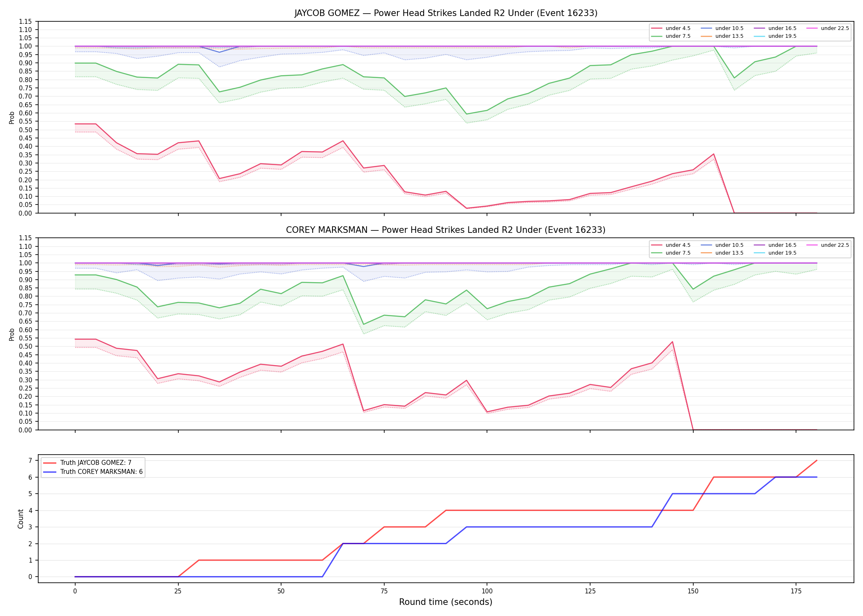This screenshot has width=863, height=616.
Task: Click the Count axis tick label 1
Action: 30,561
